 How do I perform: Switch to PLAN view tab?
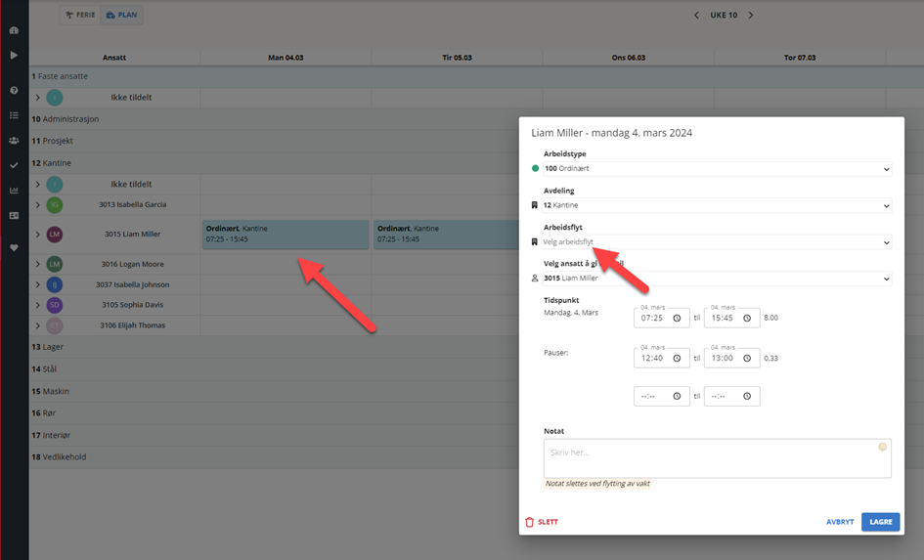pos(122,16)
